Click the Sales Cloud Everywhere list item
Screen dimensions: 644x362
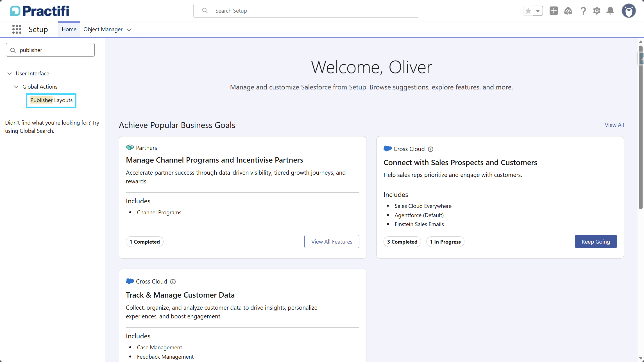point(423,206)
